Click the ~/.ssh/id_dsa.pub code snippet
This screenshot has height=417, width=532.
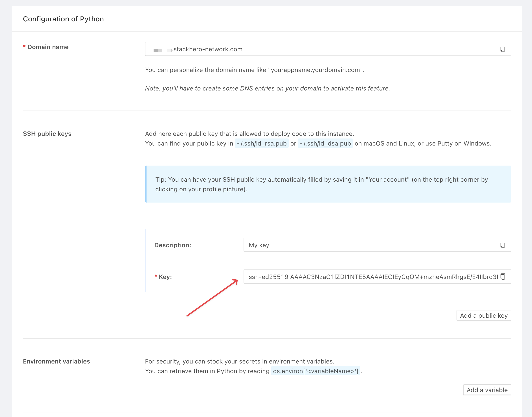tap(325, 144)
